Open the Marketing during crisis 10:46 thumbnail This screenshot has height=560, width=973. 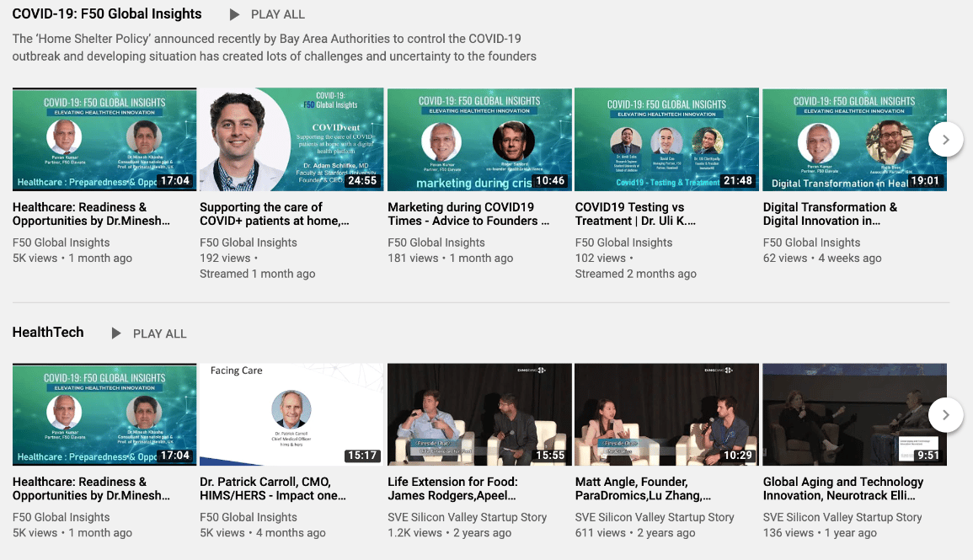pos(479,140)
